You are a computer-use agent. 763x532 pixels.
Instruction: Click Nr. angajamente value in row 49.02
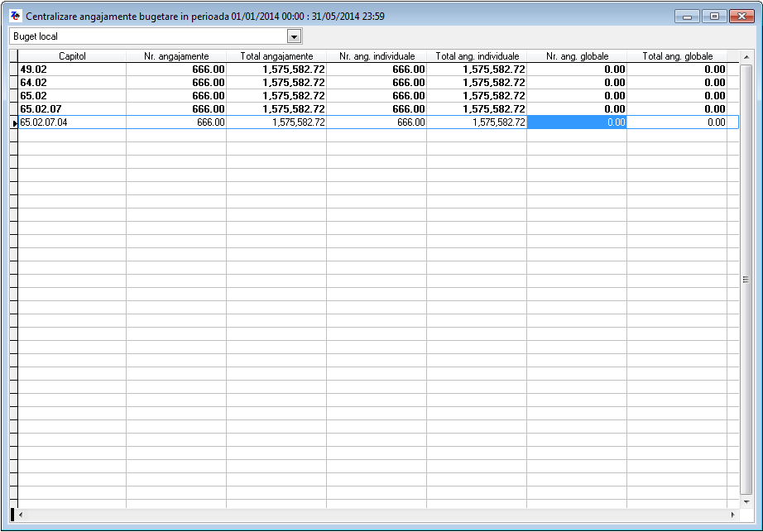[176, 69]
